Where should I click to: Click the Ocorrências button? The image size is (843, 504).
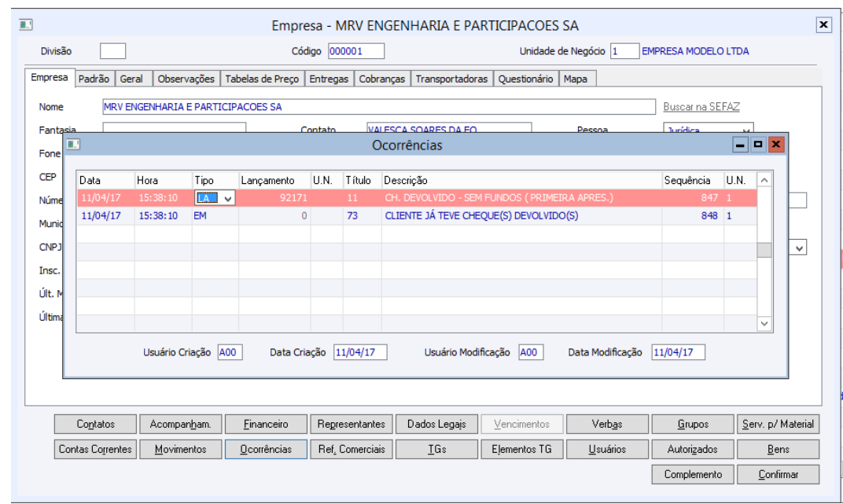point(266,449)
